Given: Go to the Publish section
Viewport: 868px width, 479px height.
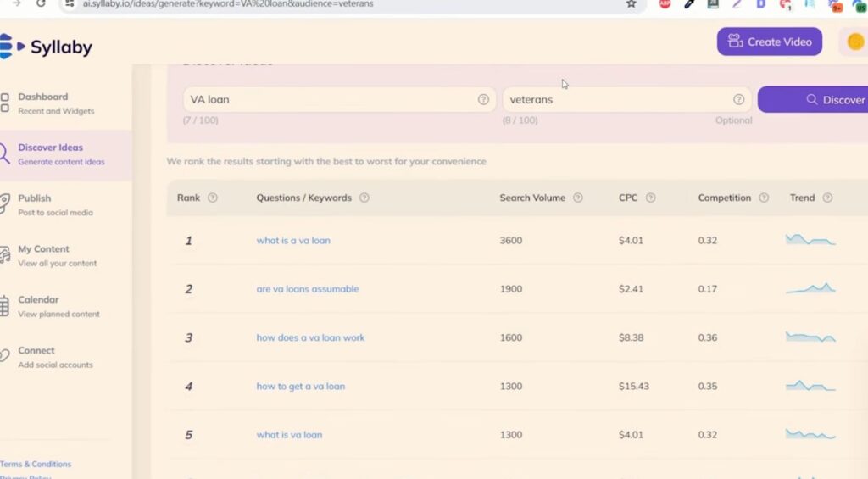Looking at the screenshot, I should (55, 204).
